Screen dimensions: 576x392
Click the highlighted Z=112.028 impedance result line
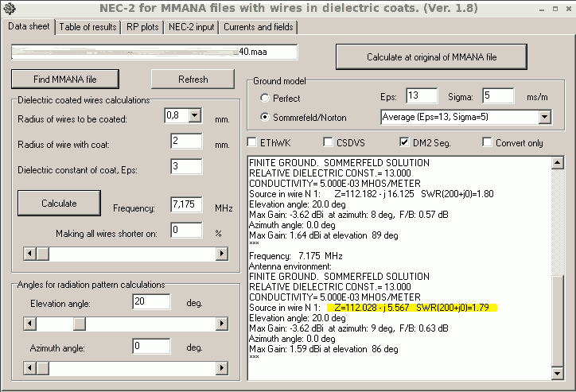411,308
